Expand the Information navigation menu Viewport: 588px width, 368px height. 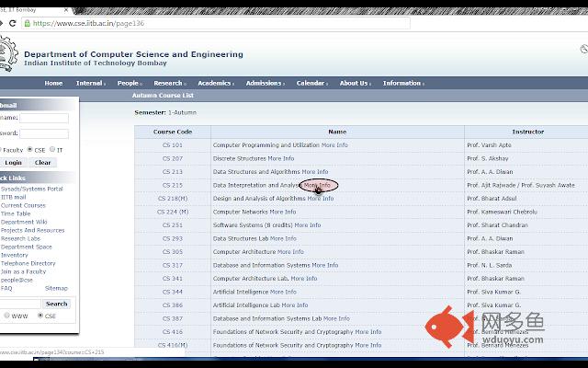tap(403, 83)
